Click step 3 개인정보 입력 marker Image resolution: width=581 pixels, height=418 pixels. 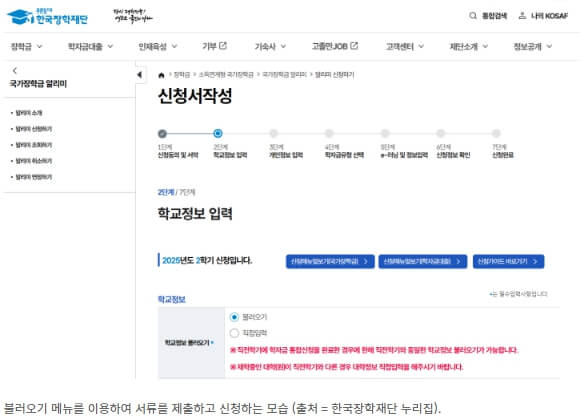pyautogui.click(x=273, y=133)
